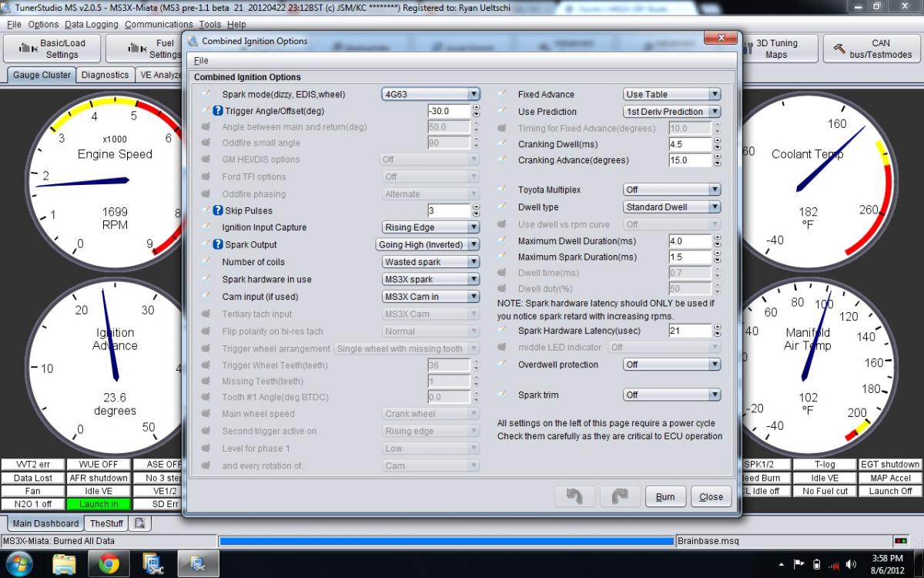The width and height of the screenshot is (924, 578).
Task: Open the Number of coils dropdown
Action: point(431,262)
